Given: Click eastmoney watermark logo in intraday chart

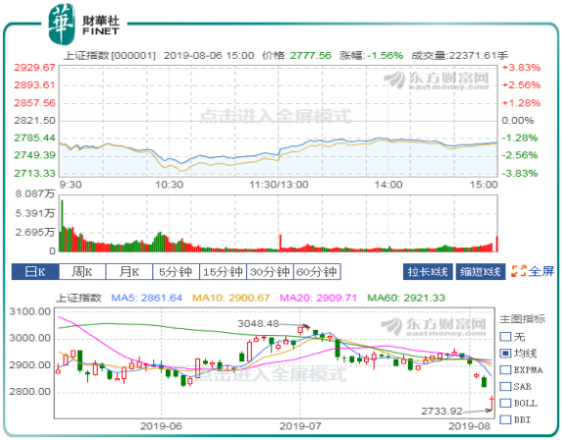Looking at the screenshot, I should pyautogui.click(x=437, y=80).
